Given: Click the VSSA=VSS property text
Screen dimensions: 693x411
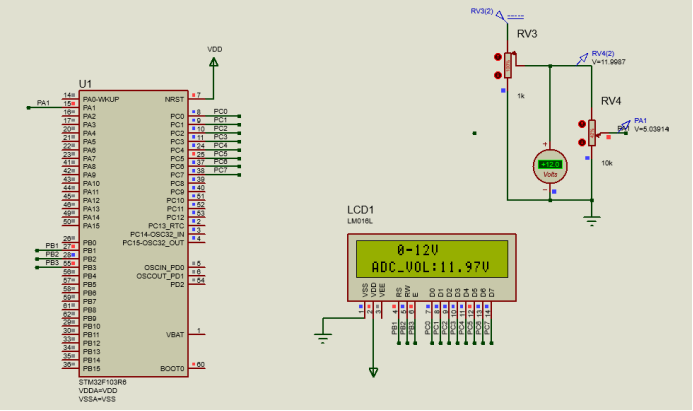Looking at the screenshot, I should tap(97, 399).
